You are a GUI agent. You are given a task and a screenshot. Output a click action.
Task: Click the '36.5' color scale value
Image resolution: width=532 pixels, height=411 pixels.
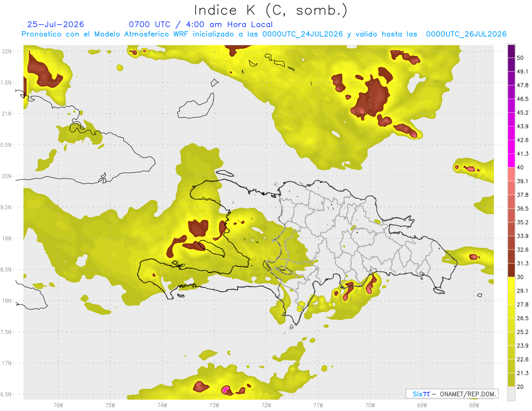(x=523, y=208)
